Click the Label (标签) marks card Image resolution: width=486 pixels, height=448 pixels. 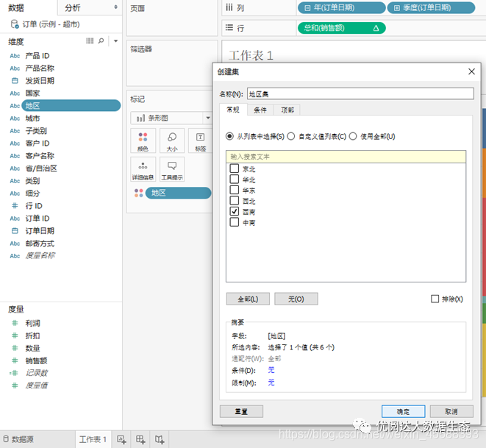pos(200,141)
